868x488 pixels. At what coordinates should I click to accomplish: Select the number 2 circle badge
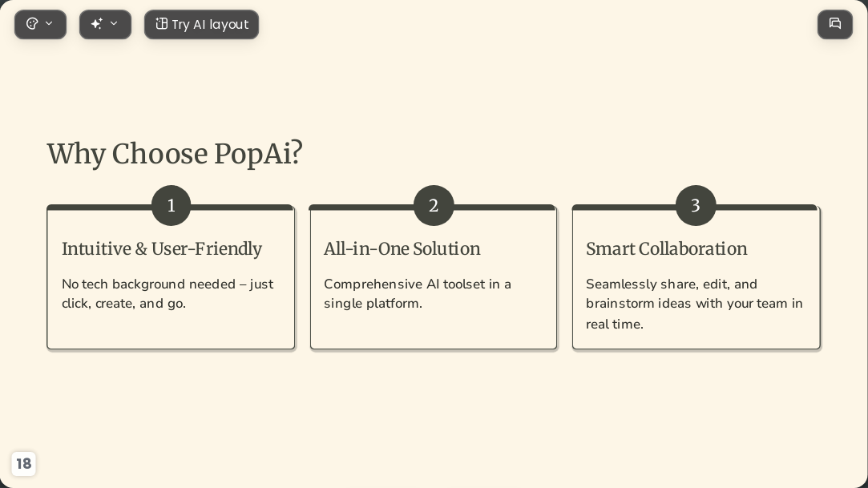434,205
